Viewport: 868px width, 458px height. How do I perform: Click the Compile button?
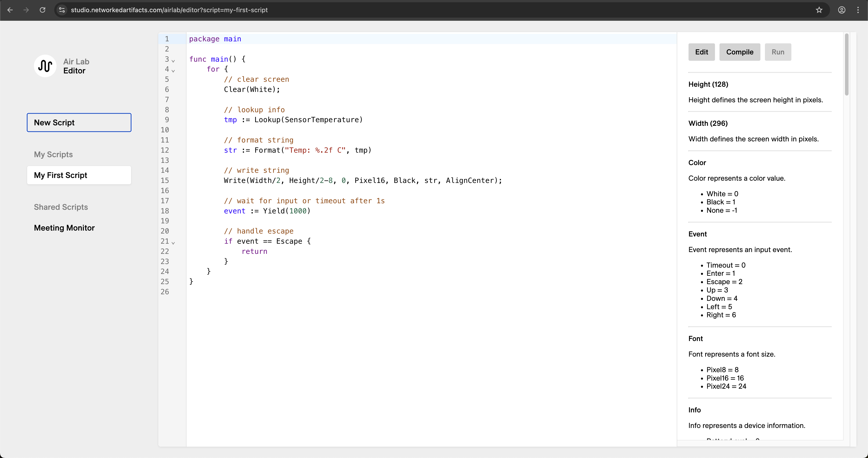[x=740, y=52]
